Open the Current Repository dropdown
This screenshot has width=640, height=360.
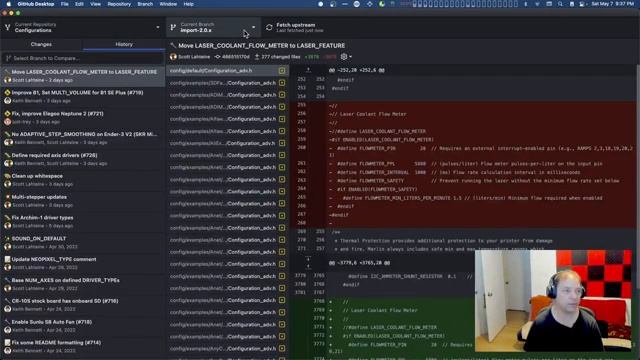coord(83,27)
